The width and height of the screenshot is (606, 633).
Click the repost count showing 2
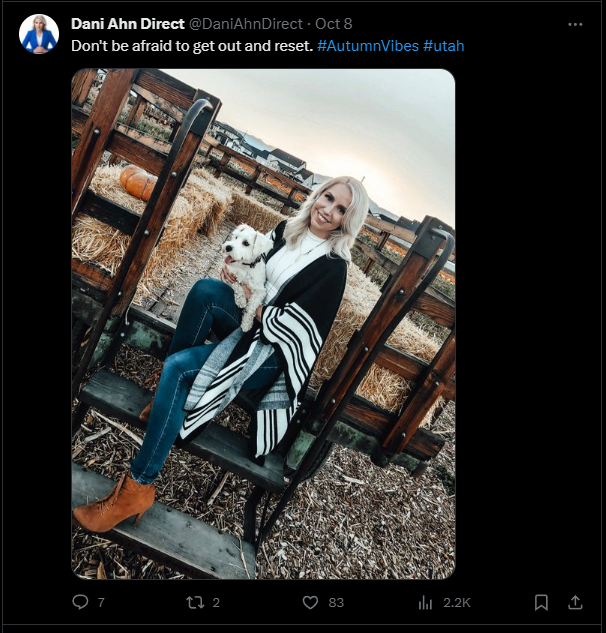[216, 603]
